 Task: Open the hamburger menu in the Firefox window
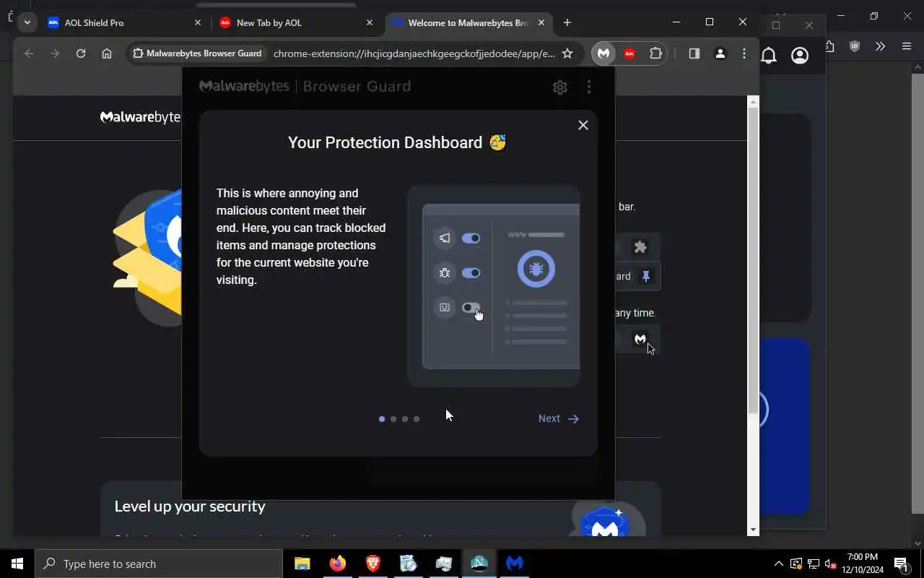coord(907,46)
